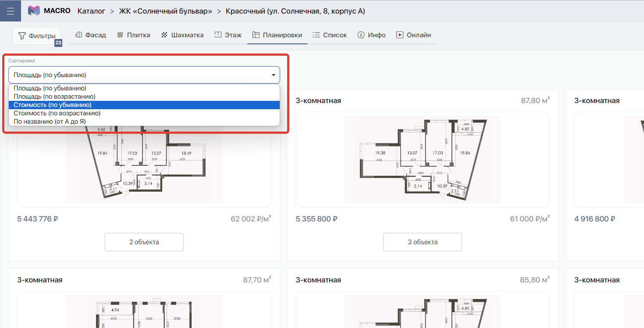
Task: Open ЖК «Солнечный бульвар» breadcrumb
Action: pyautogui.click(x=166, y=11)
